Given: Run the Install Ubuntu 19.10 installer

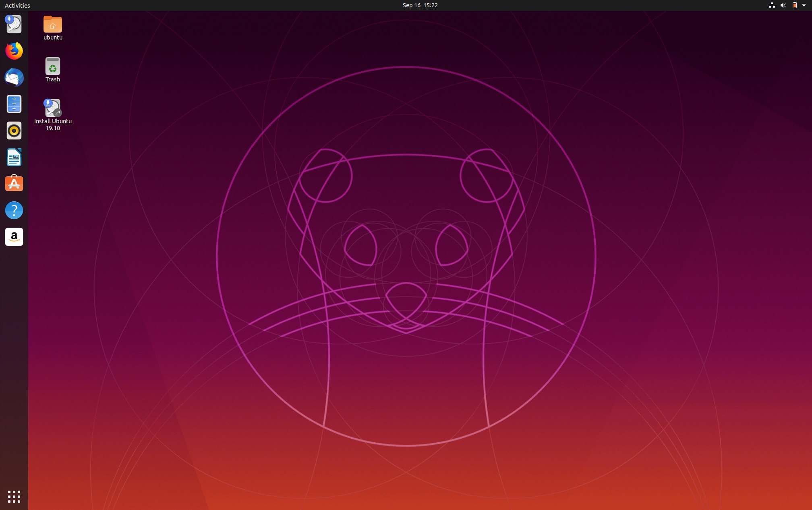Looking at the screenshot, I should point(52,108).
